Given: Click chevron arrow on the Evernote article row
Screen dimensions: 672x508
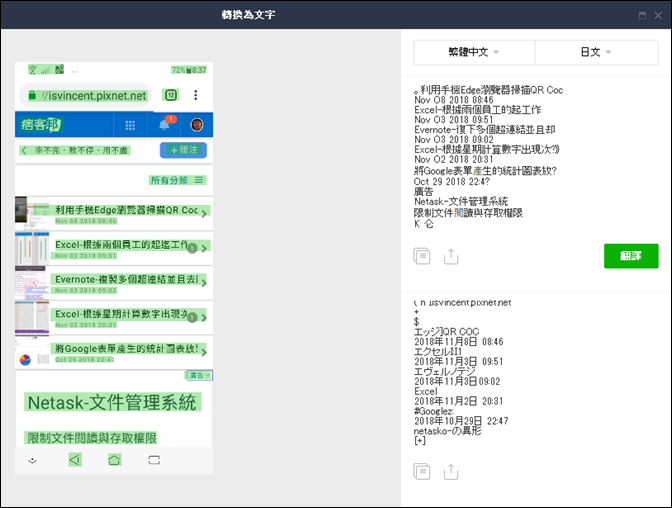Looking at the screenshot, I should tap(204, 283).
